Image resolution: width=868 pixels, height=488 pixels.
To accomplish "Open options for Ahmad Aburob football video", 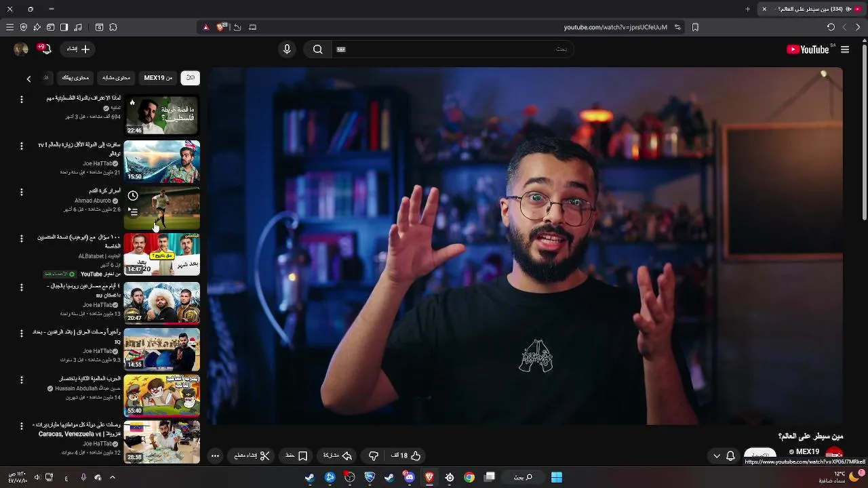I will [21, 192].
